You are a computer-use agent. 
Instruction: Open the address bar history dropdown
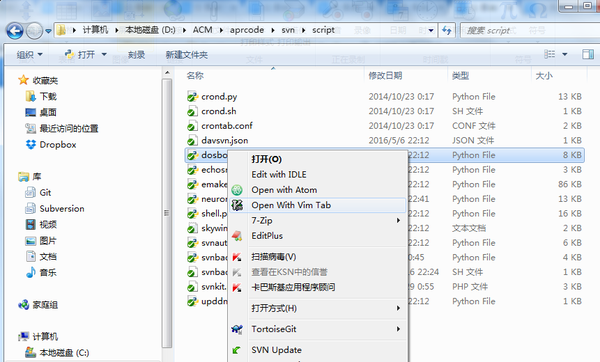[431, 30]
